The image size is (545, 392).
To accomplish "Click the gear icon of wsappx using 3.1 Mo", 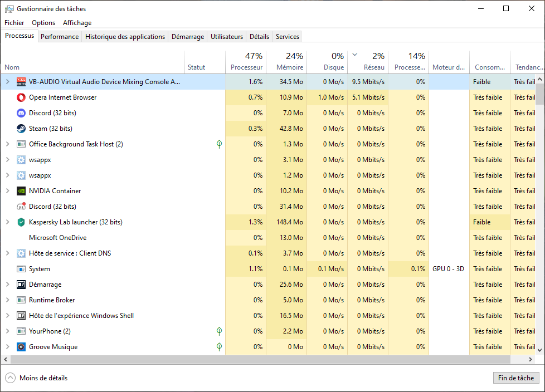I will click(x=21, y=160).
